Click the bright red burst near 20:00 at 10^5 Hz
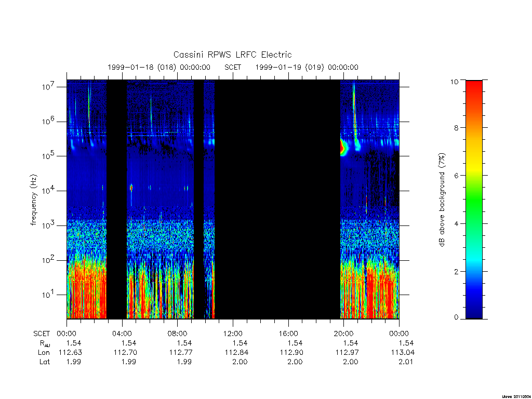Viewport: 532px width, 399px height. point(343,147)
